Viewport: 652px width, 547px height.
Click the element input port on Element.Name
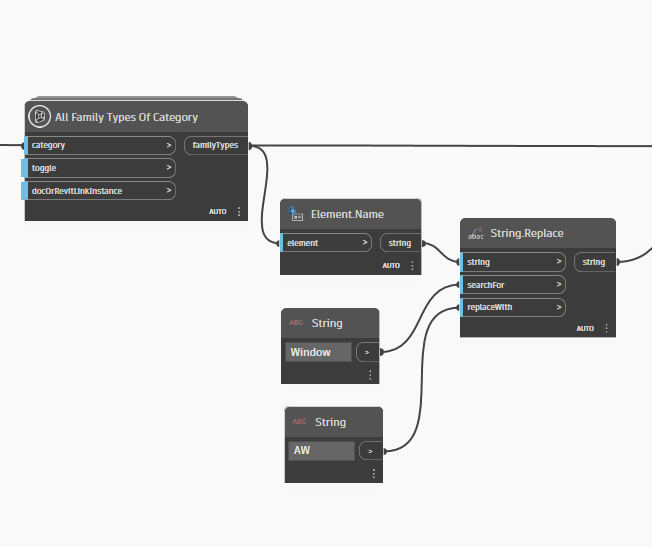(326, 243)
